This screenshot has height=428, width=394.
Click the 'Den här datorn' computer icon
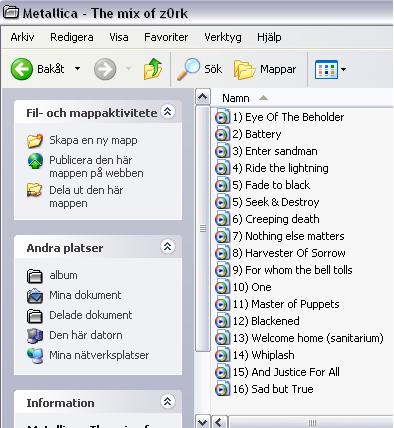(x=35, y=335)
